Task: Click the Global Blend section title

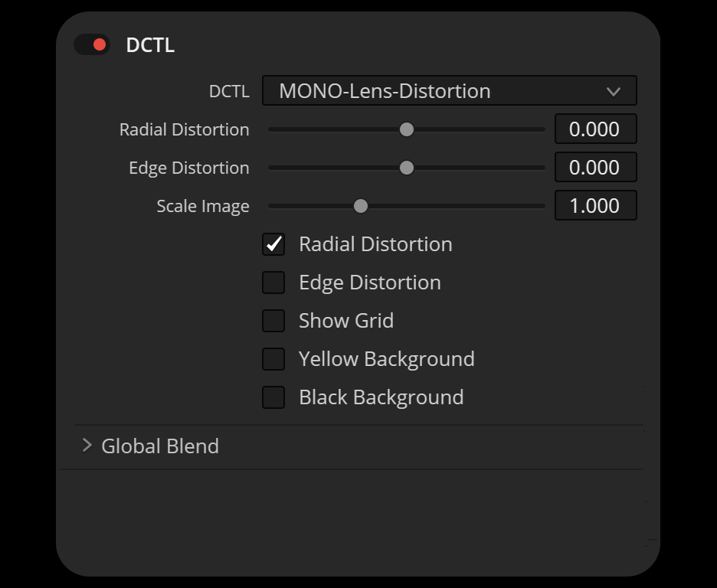Action: point(160,446)
